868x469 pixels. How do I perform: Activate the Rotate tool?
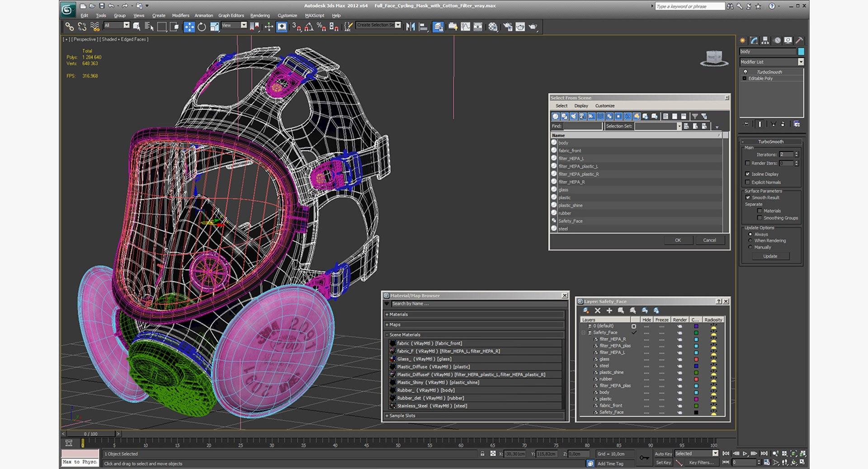pyautogui.click(x=202, y=27)
